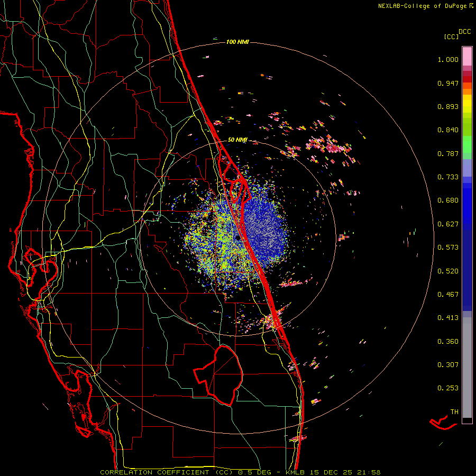Click the 0.627 legend value
The height and width of the screenshot is (476, 476).
coord(448,224)
